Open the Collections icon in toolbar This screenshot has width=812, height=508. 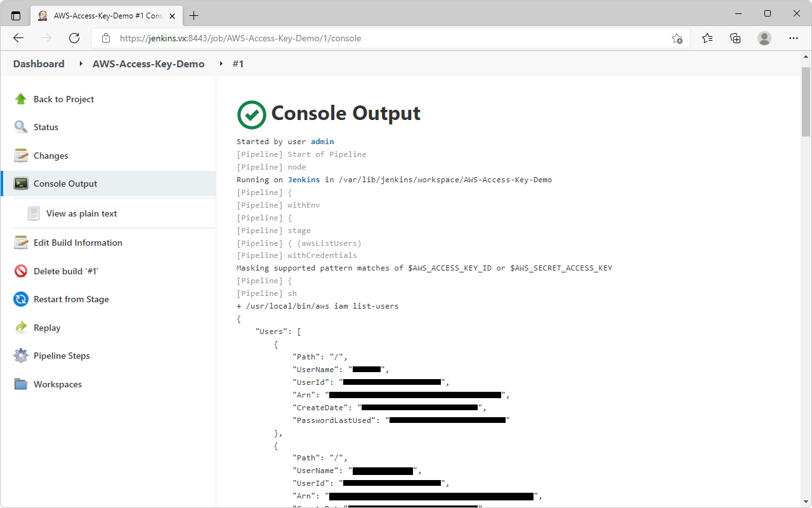click(735, 38)
